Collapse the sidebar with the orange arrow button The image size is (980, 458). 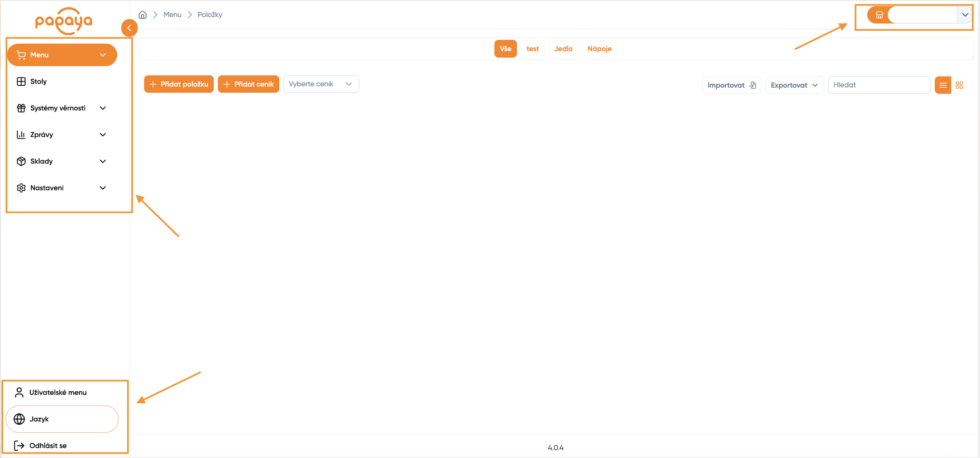(129, 28)
